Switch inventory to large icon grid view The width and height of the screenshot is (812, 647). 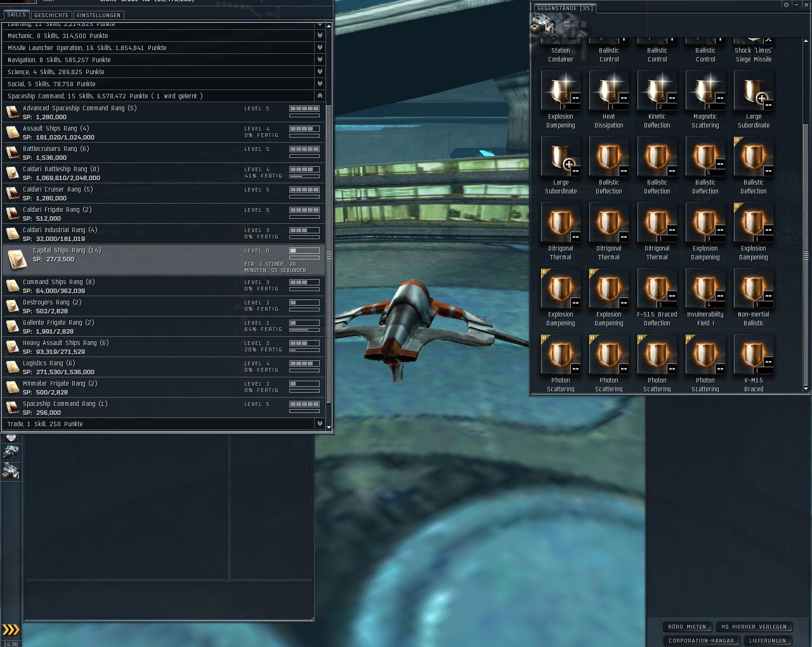(567, 24)
